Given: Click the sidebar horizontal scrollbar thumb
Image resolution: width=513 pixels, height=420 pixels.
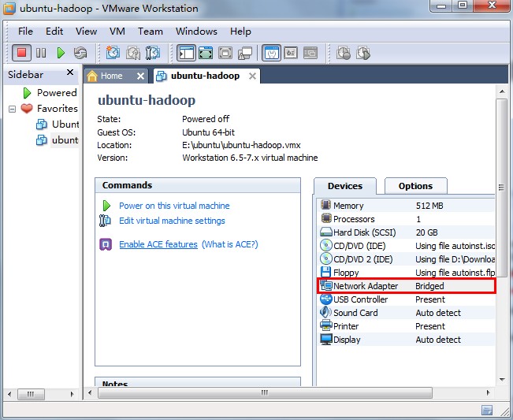Looking at the screenshot, I should [x=31, y=394].
